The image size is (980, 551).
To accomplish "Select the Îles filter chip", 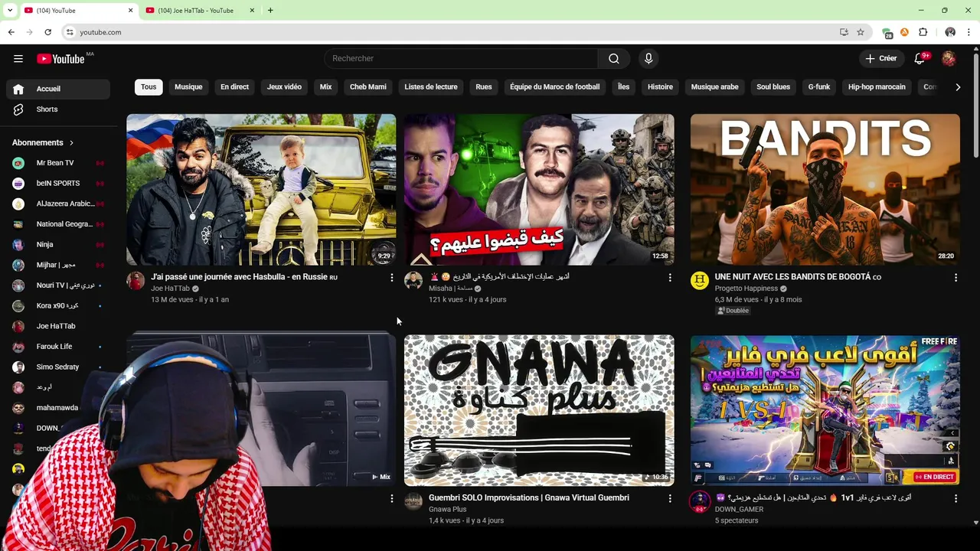I will click(x=624, y=87).
